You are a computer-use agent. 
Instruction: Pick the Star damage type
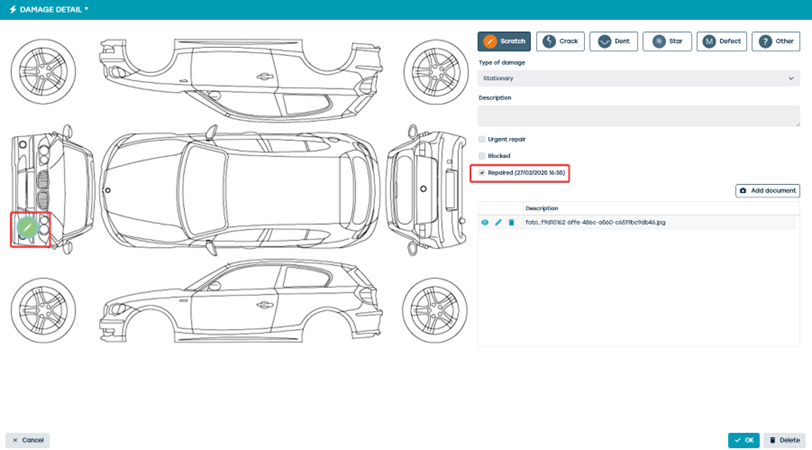pyautogui.click(x=667, y=41)
